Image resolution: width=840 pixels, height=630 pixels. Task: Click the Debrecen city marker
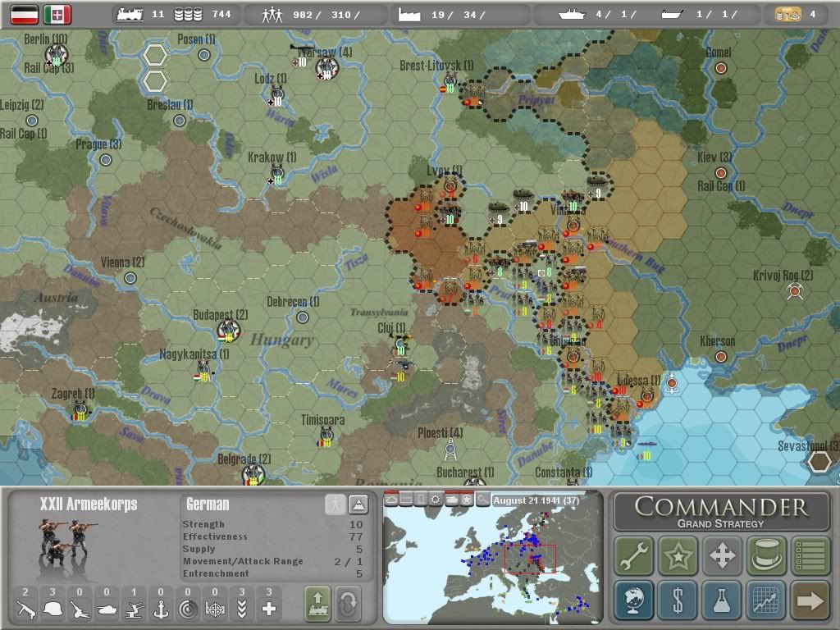tap(303, 317)
